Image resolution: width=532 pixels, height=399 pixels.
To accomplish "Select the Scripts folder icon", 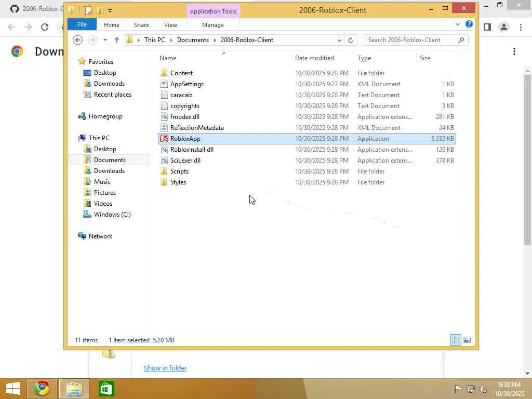I will [164, 171].
